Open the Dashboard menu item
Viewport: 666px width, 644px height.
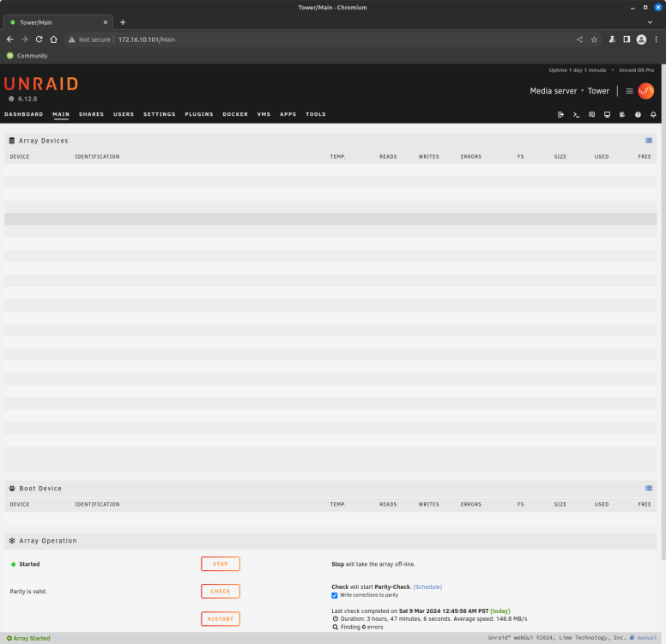tap(24, 114)
